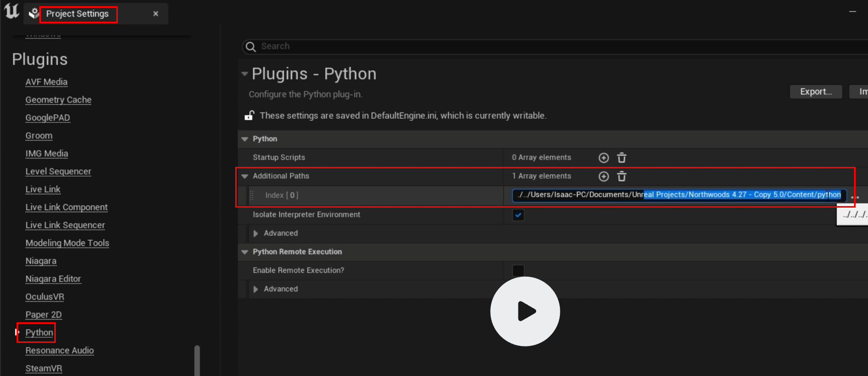Add element to Startup Scripts array
The image size is (868, 376).
pyautogui.click(x=603, y=158)
